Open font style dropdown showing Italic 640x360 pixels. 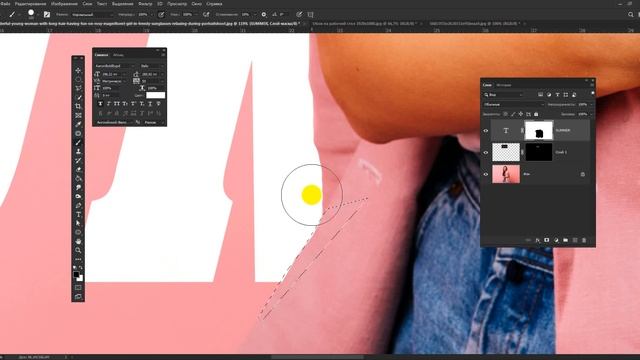tap(152, 66)
